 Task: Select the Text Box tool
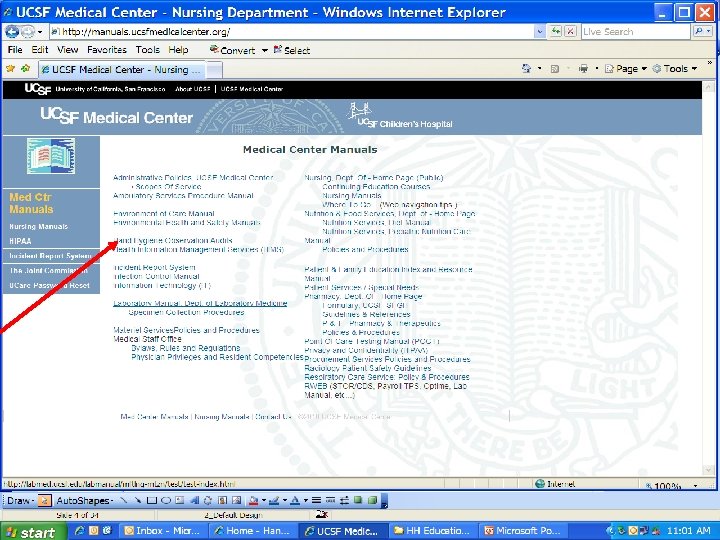(180, 500)
